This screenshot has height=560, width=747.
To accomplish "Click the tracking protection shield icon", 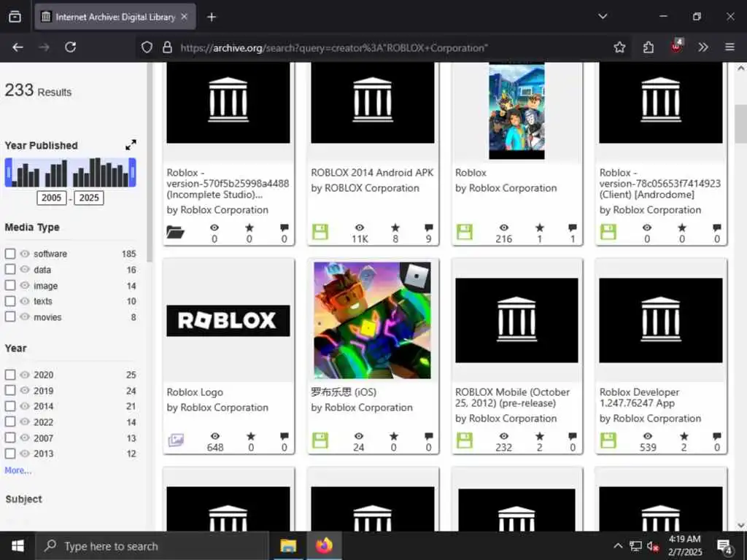I will click(x=147, y=47).
